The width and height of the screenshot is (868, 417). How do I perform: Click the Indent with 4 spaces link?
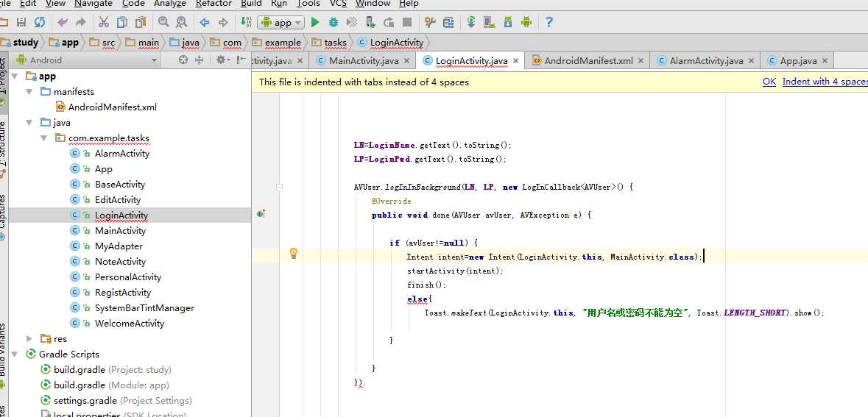[x=825, y=82]
